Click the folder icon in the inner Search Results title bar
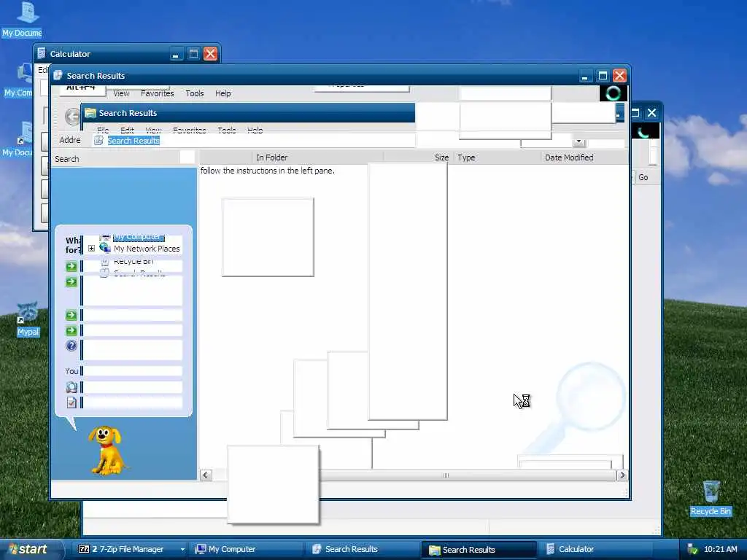747x560 pixels. click(90, 113)
